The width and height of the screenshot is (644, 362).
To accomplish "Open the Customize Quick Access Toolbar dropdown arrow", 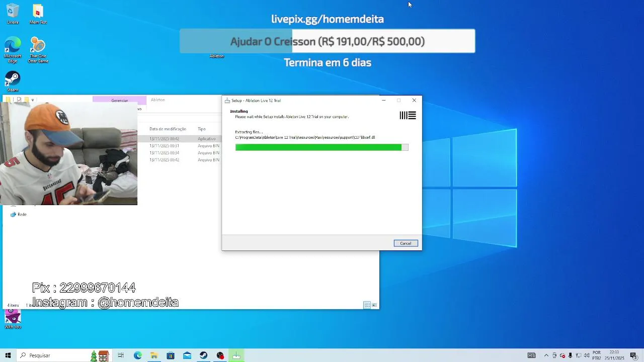I will pos(33,100).
